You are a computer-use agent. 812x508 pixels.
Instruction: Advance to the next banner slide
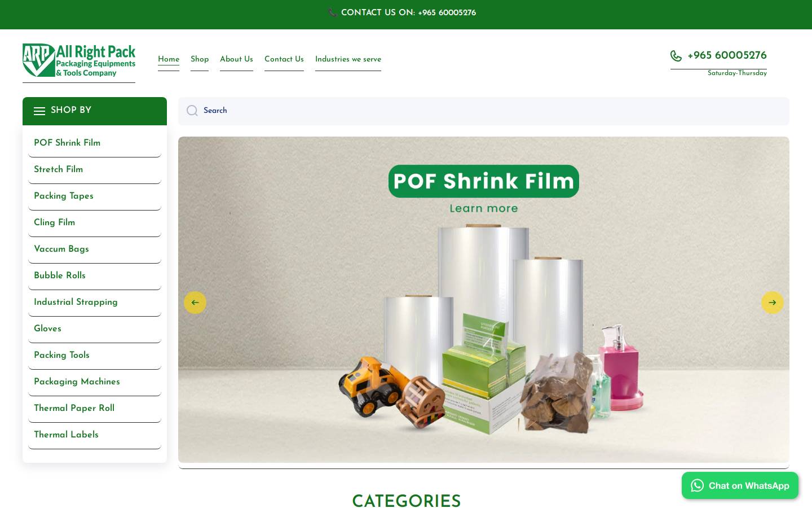pos(773,303)
